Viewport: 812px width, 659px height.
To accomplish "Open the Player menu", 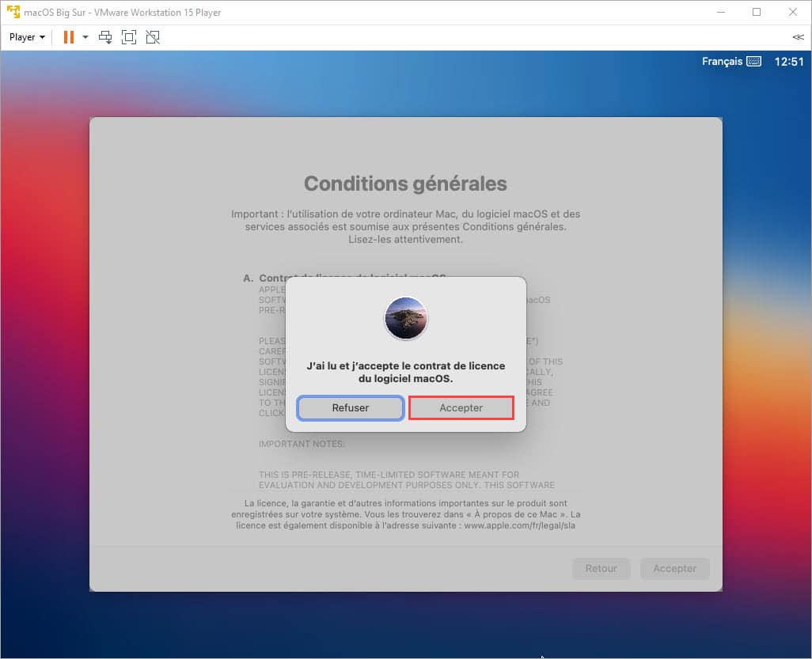I will pyautogui.click(x=27, y=37).
